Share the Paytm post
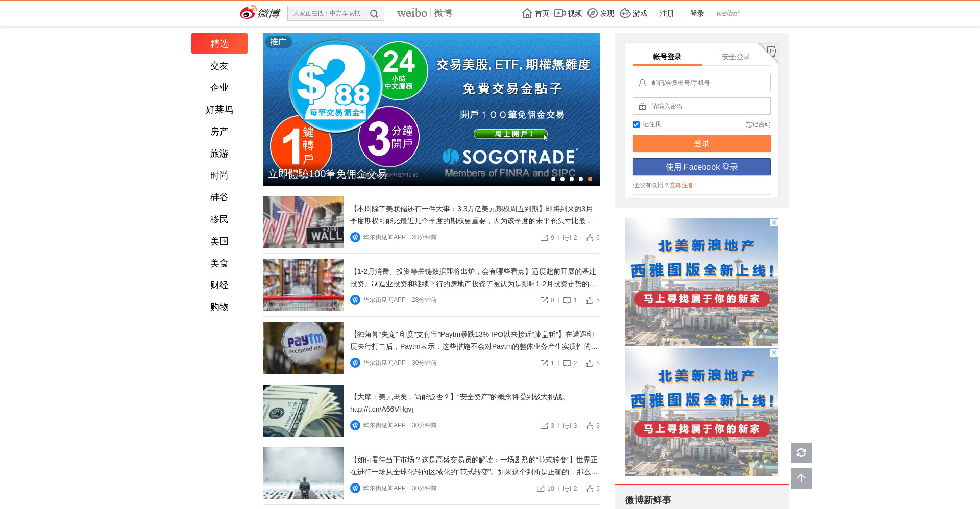This screenshot has height=509, width=980. (547, 363)
